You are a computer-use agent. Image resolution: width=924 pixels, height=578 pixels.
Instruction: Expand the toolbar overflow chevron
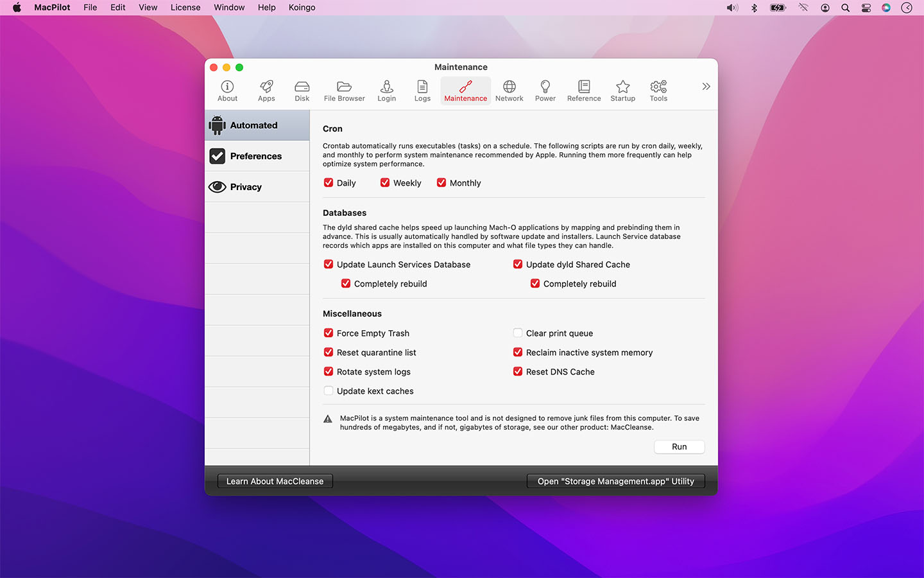pos(706,87)
